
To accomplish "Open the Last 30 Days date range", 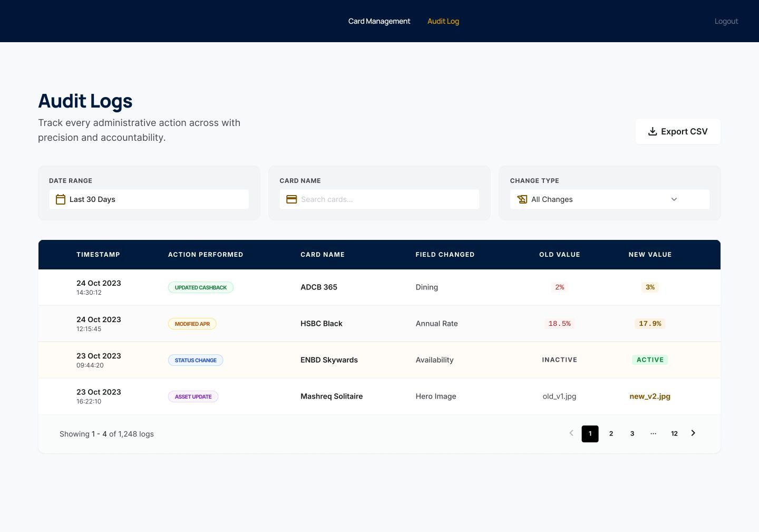I will click(x=149, y=199).
